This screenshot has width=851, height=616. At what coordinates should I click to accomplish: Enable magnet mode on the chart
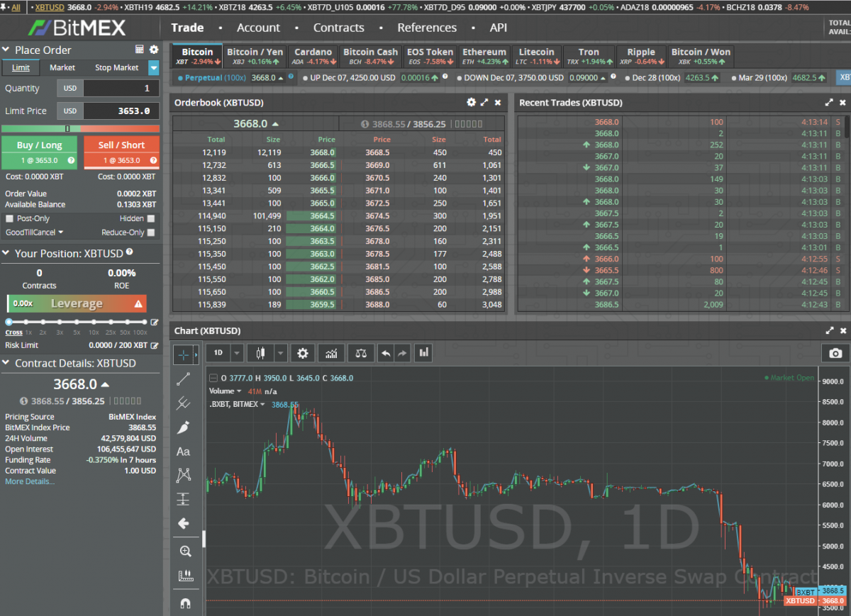tap(185, 603)
